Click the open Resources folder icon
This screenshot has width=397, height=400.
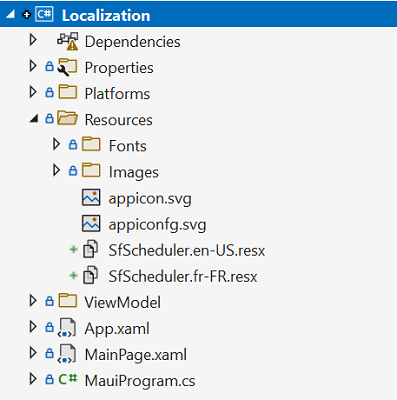[x=67, y=118]
